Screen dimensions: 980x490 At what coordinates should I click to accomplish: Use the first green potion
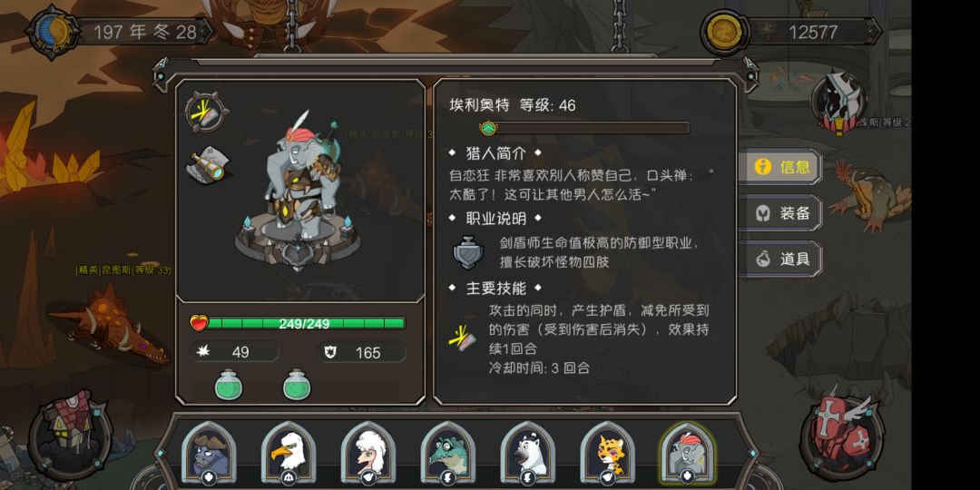tap(228, 385)
